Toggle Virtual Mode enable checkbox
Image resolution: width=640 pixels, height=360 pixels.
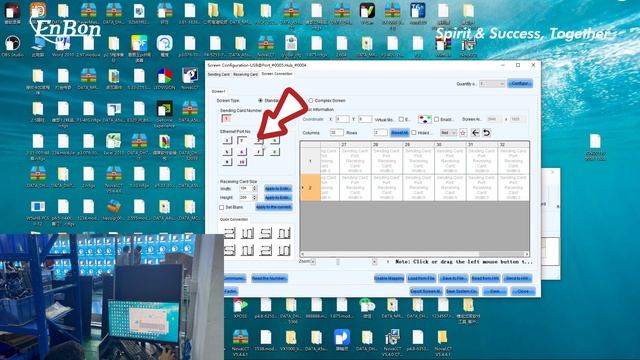click(x=401, y=119)
